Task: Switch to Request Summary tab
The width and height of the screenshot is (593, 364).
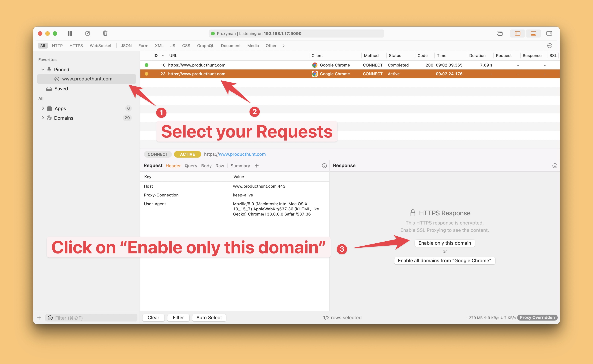Action: [x=240, y=166]
